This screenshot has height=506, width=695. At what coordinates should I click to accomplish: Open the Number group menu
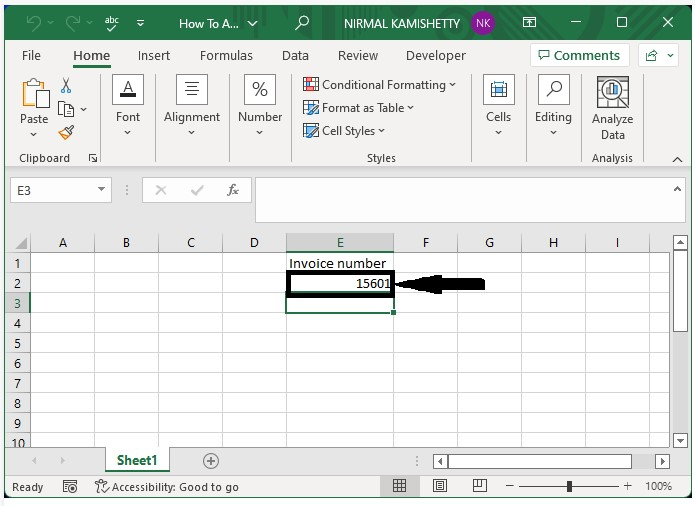coord(260,105)
